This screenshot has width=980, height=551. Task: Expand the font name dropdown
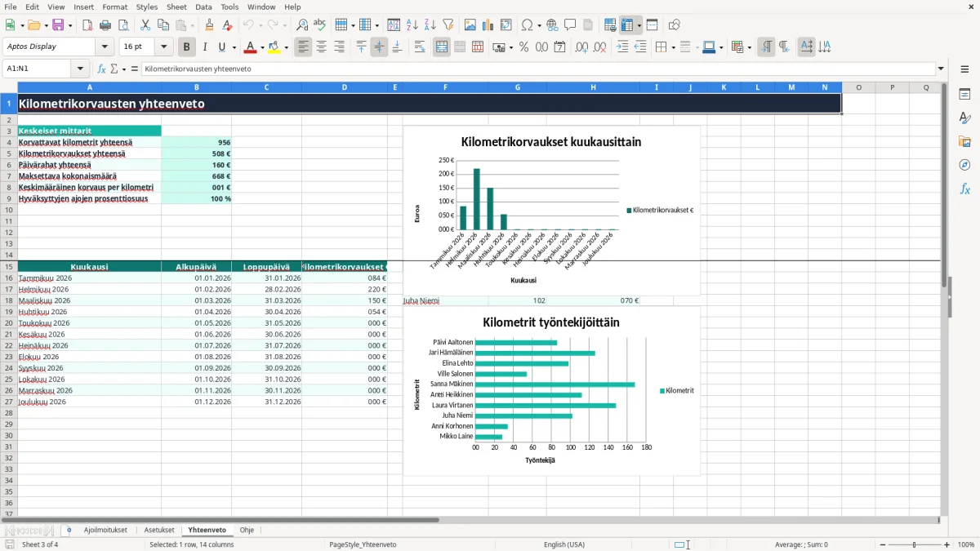point(105,47)
